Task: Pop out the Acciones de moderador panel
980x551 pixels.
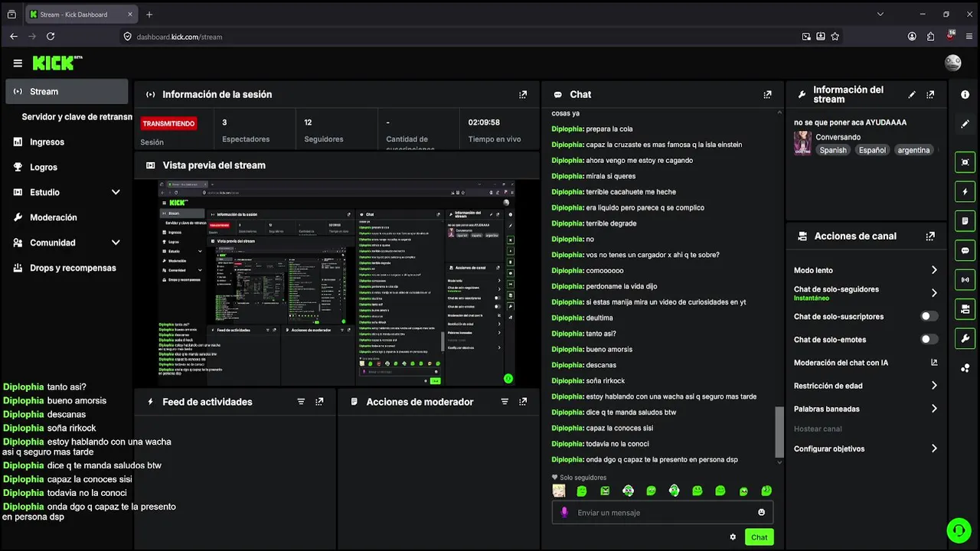Action: coord(523,402)
